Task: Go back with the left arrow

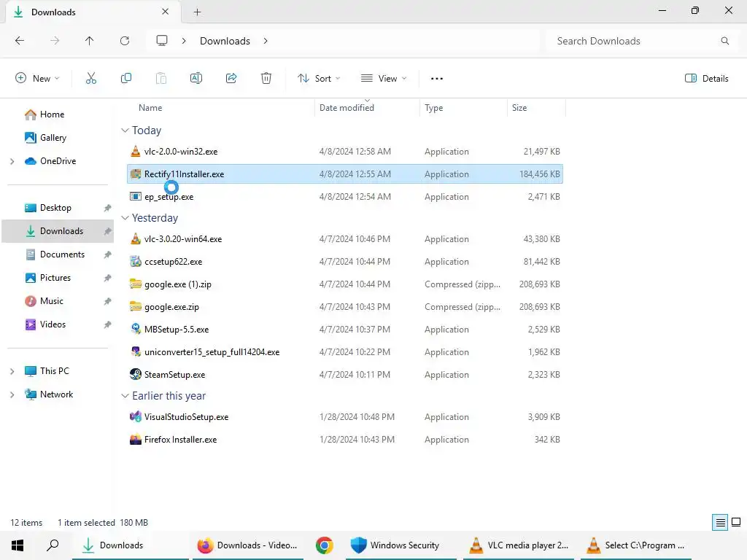Action: coord(20,41)
